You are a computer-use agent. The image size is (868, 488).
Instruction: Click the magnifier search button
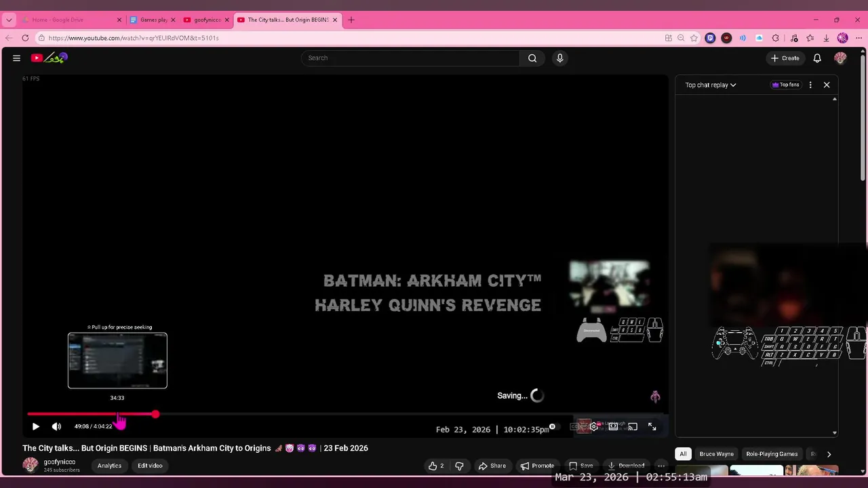532,58
